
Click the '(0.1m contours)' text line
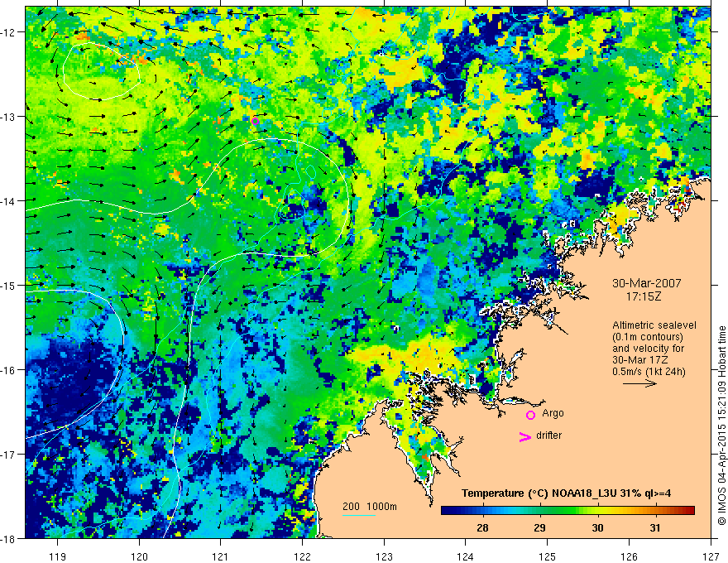[x=648, y=337]
